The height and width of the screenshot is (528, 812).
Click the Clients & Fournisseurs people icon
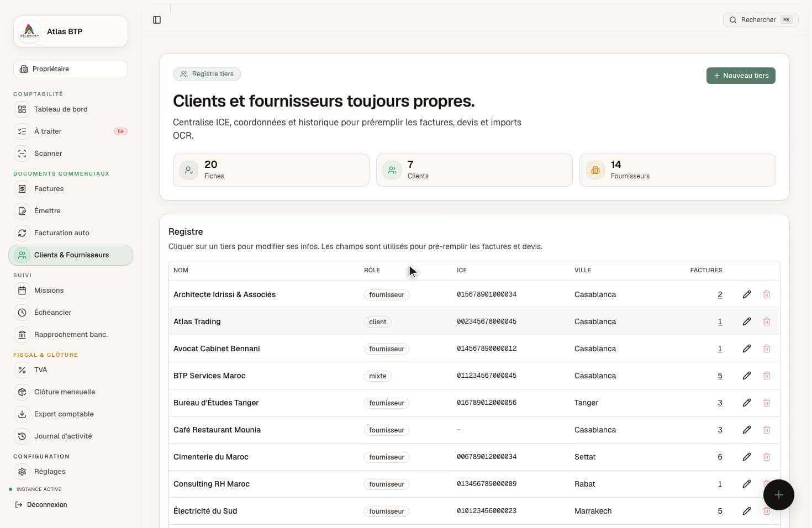point(22,255)
